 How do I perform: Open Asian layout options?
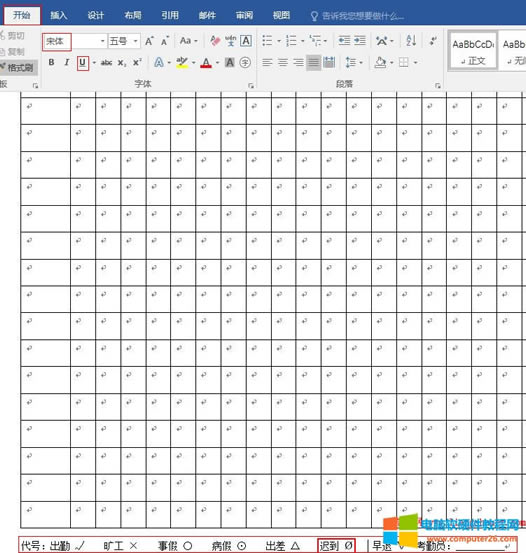pyautogui.click(x=382, y=41)
